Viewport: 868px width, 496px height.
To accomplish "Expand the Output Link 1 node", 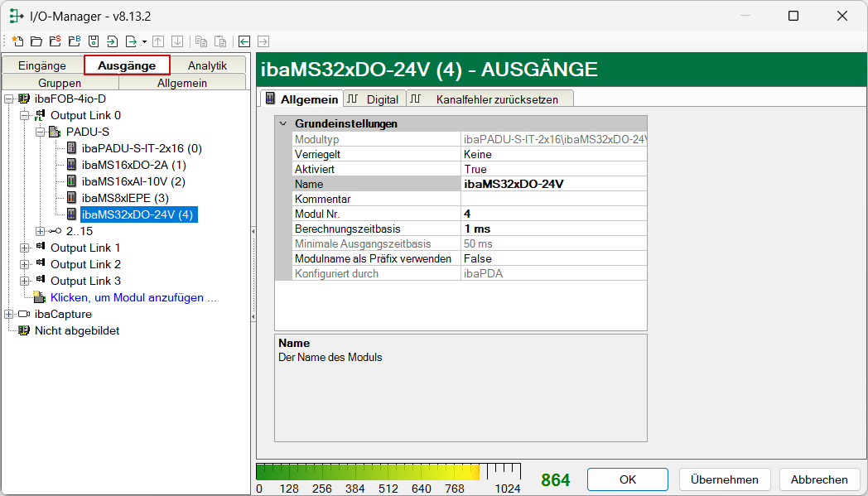I will pyautogui.click(x=25, y=248).
